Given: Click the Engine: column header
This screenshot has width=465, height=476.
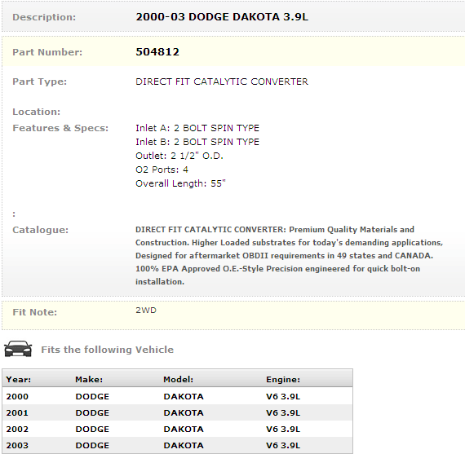Looking at the screenshot, I should pyautogui.click(x=283, y=380).
